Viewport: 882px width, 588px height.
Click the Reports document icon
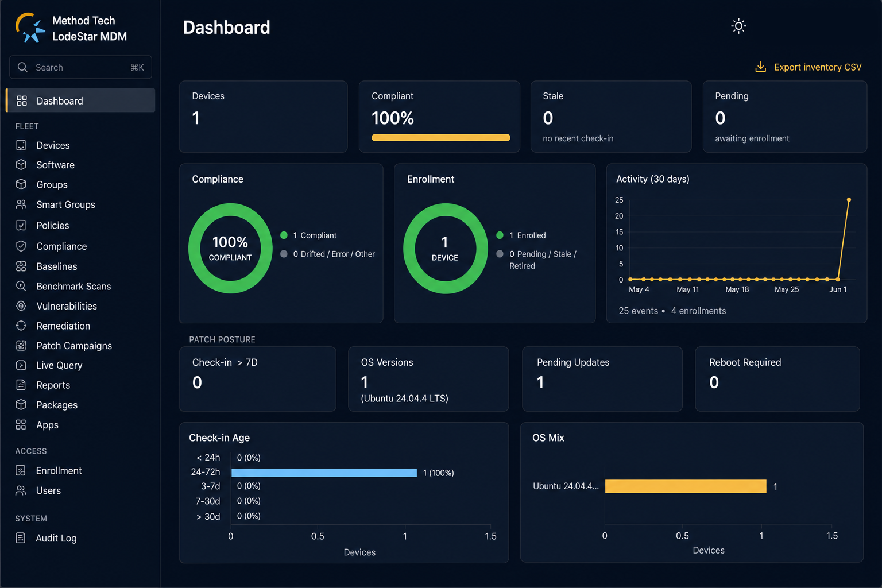tap(21, 385)
